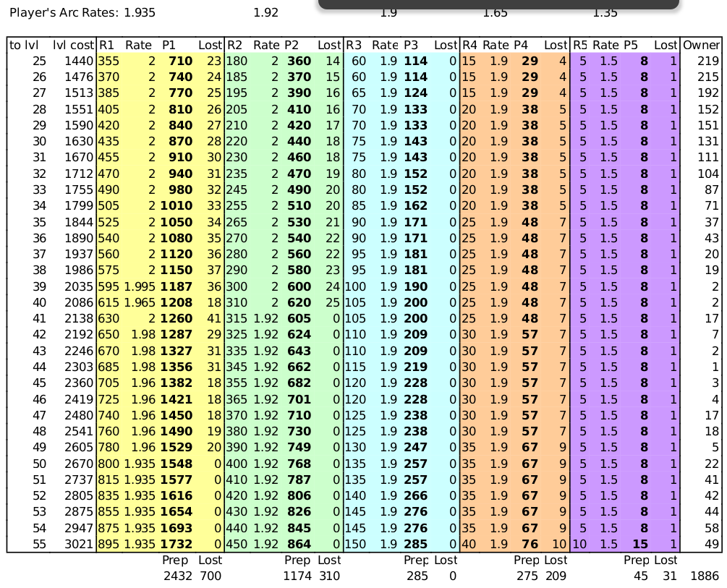
Task: Click the P5 column header
Action: 631,45
